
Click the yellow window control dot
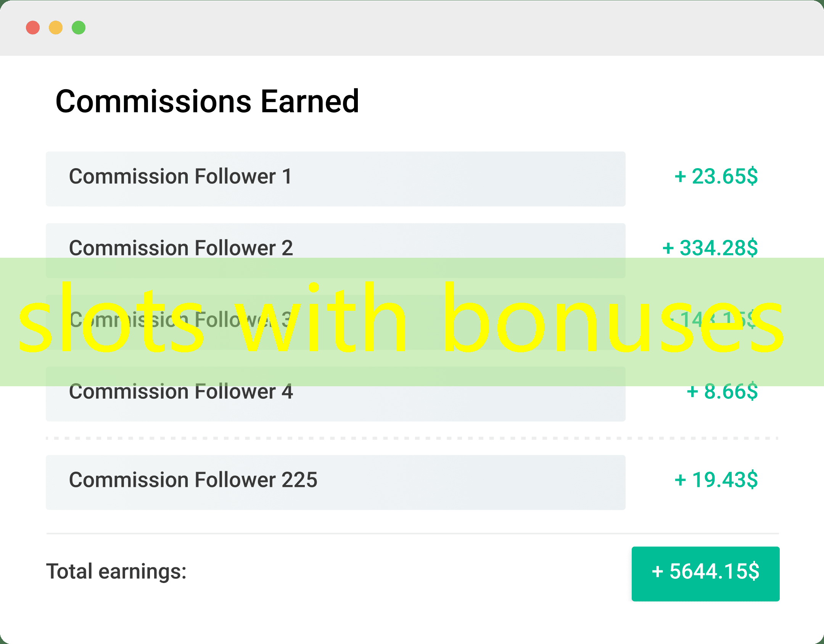coord(56,27)
